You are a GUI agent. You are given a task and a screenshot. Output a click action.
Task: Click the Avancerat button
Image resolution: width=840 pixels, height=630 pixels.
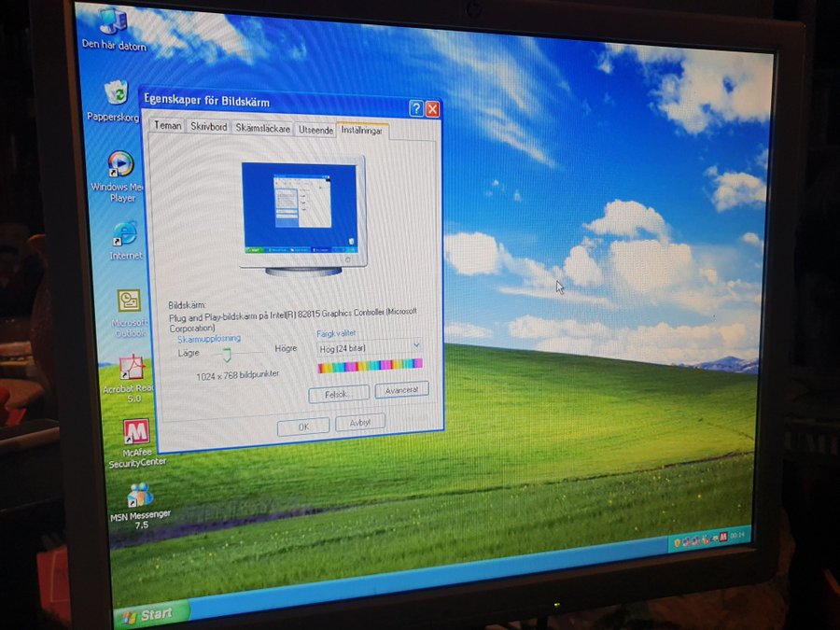click(401, 390)
